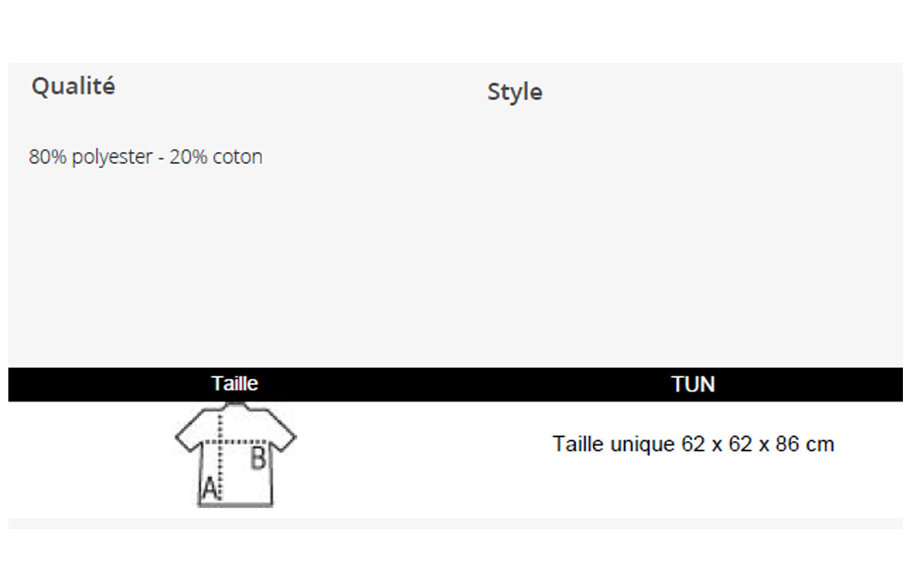Click letter A on the T-shirt diagram
The height and width of the screenshot is (588, 907).
click(x=209, y=488)
